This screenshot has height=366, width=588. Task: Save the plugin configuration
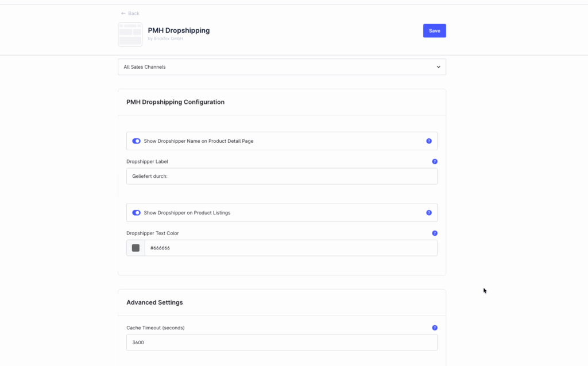point(434,31)
